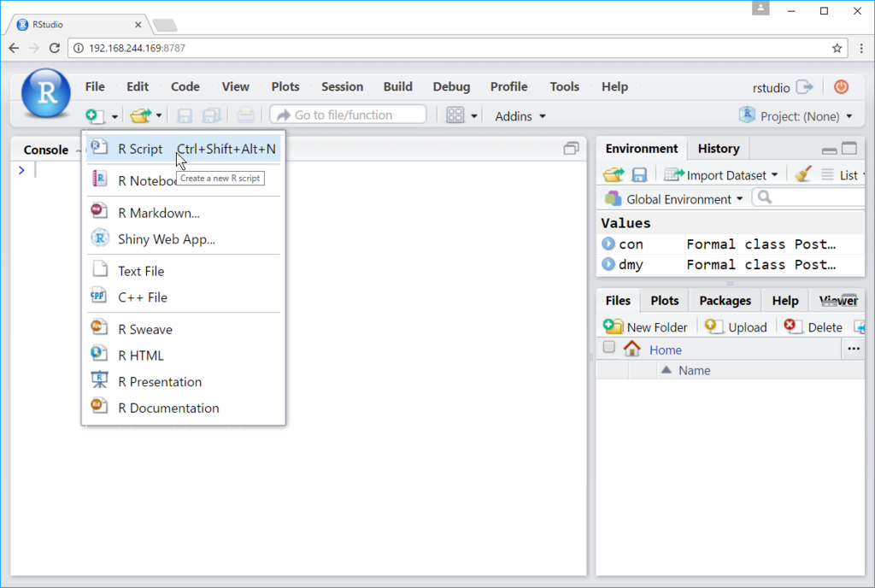The width and height of the screenshot is (875, 588).
Task: Choose R Markdown... from the menu
Action: click(183, 213)
